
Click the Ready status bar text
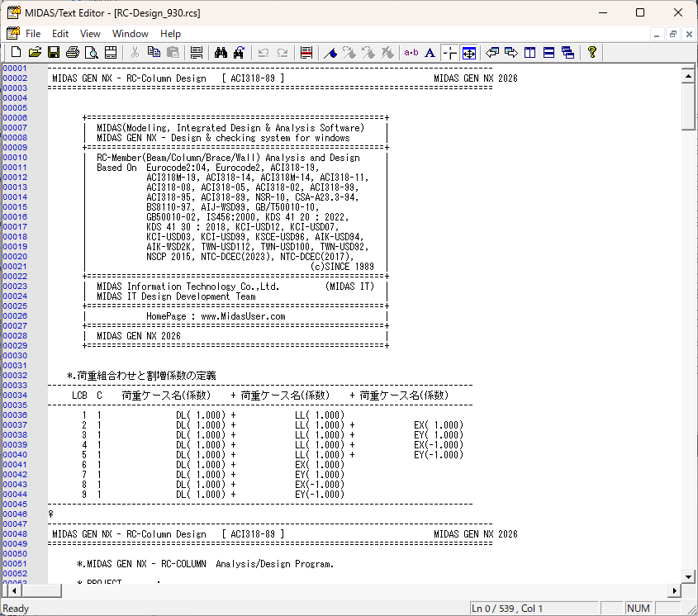16,609
